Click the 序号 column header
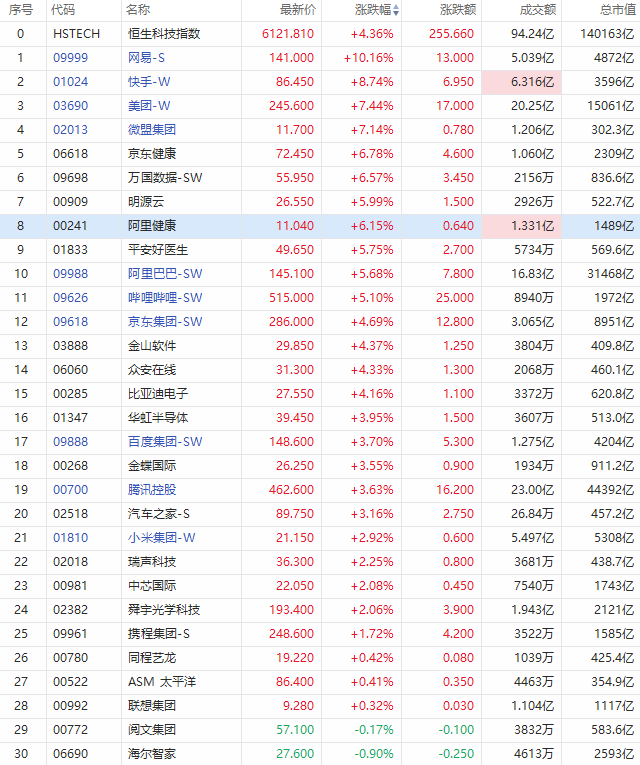 coord(20,10)
